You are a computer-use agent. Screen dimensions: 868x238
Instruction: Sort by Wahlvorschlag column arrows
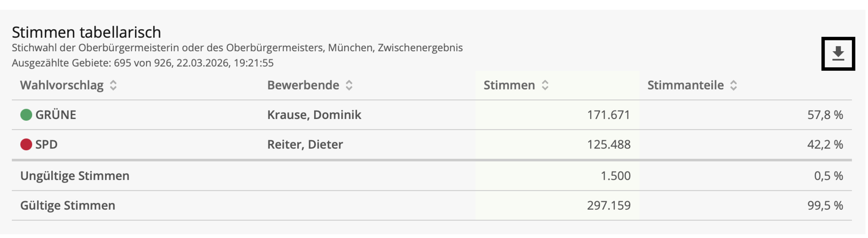(x=113, y=85)
